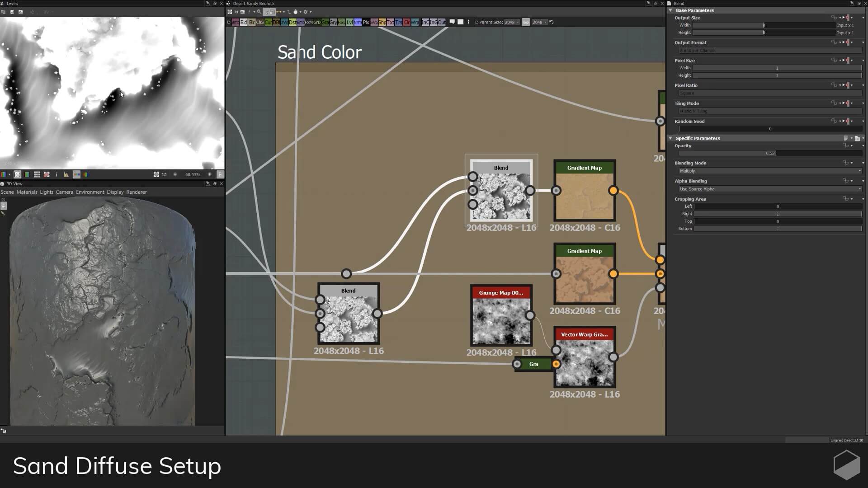Click the graph zoom 1:1 button
This screenshot has height=488, width=868.
[236, 12]
